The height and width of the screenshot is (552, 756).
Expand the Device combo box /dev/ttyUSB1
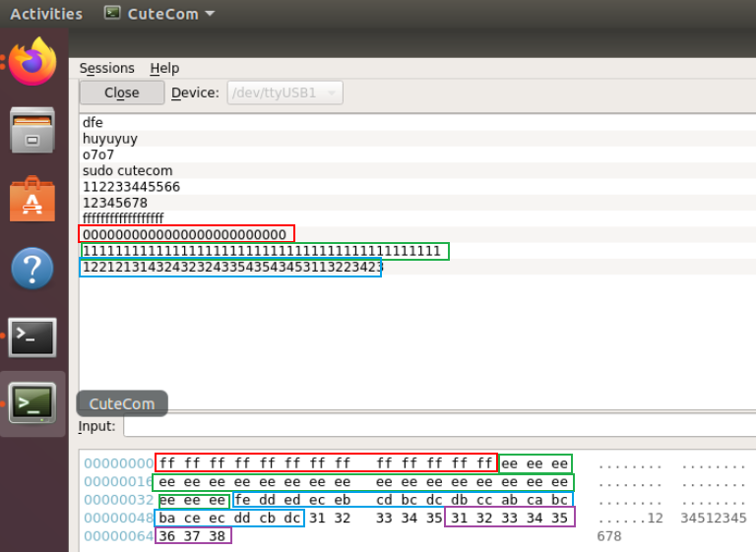coord(284,92)
